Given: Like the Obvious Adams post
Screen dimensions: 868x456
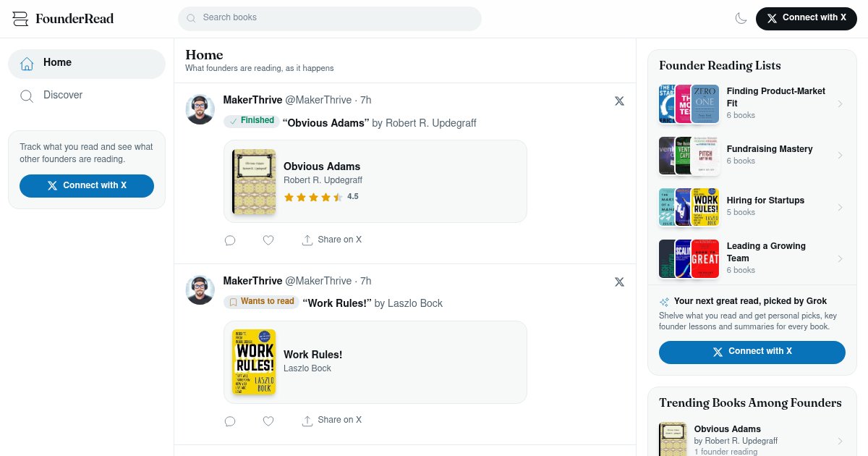Looking at the screenshot, I should (x=268, y=240).
